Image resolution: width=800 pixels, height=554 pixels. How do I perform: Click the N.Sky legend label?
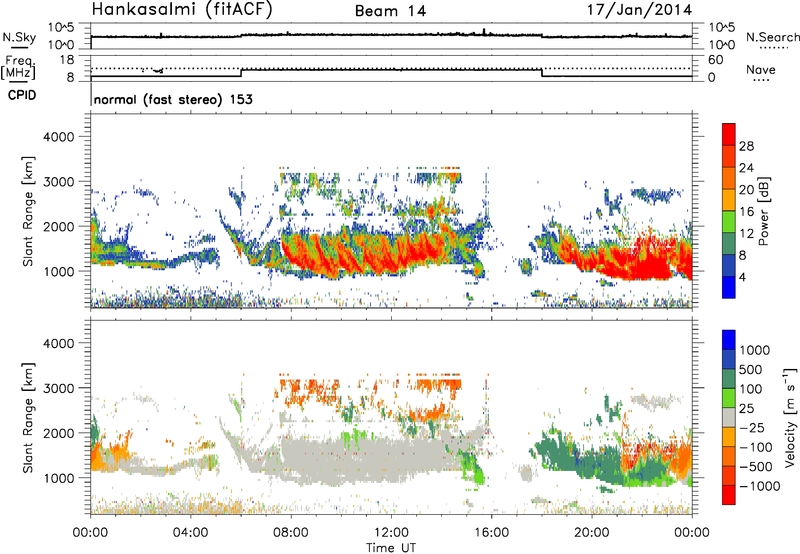[19, 37]
